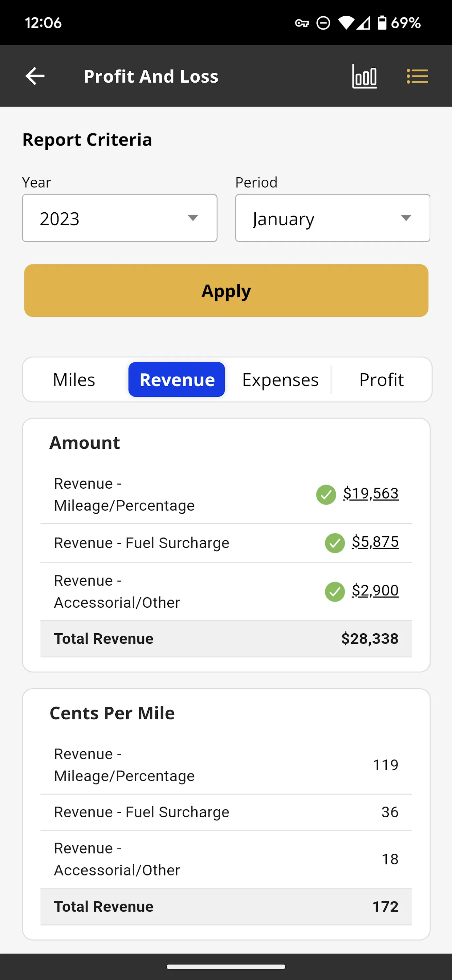Tap the Period dropdown arrow
452x980 pixels.
[406, 218]
